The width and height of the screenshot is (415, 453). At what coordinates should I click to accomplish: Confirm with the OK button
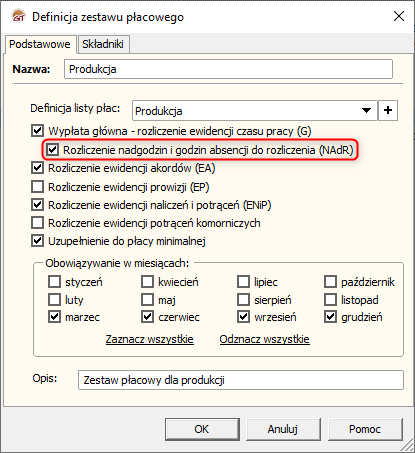tap(202, 429)
